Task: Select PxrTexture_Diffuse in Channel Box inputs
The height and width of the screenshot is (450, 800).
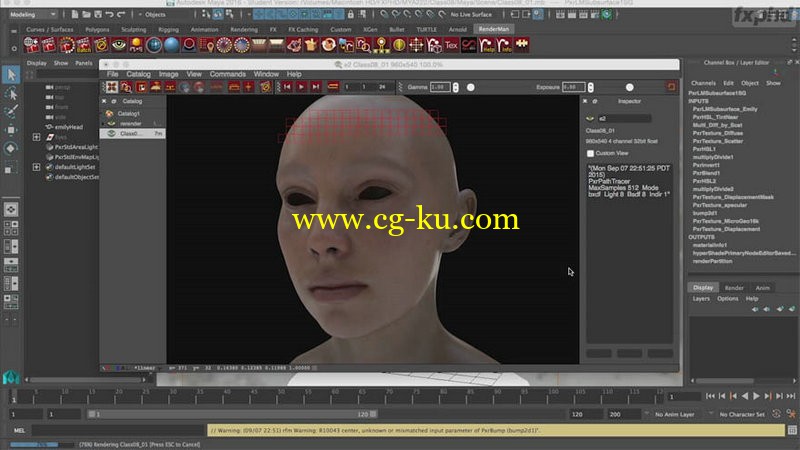Action: pyautogui.click(x=717, y=133)
